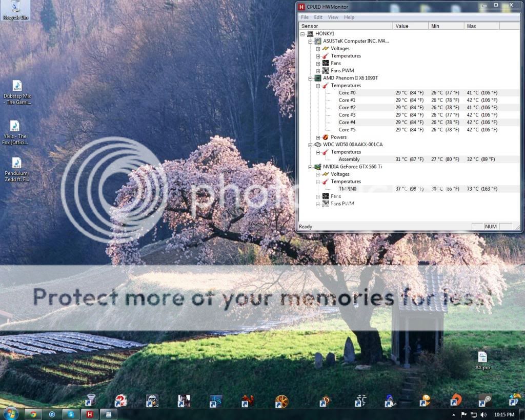Click the thermometer icon under WDC WD50
Viewport: 525px width, 420px height.
click(x=326, y=152)
